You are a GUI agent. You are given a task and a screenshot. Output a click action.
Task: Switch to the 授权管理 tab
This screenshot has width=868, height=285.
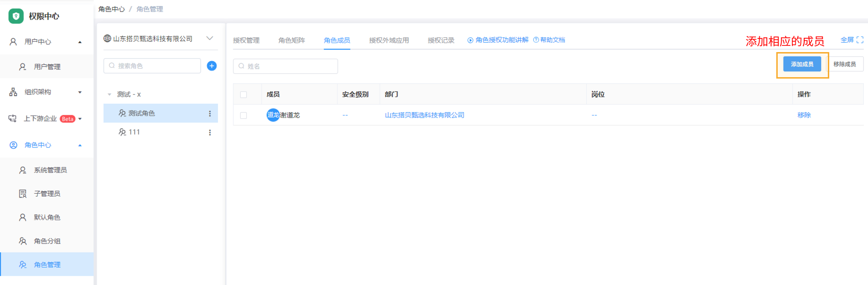click(246, 40)
